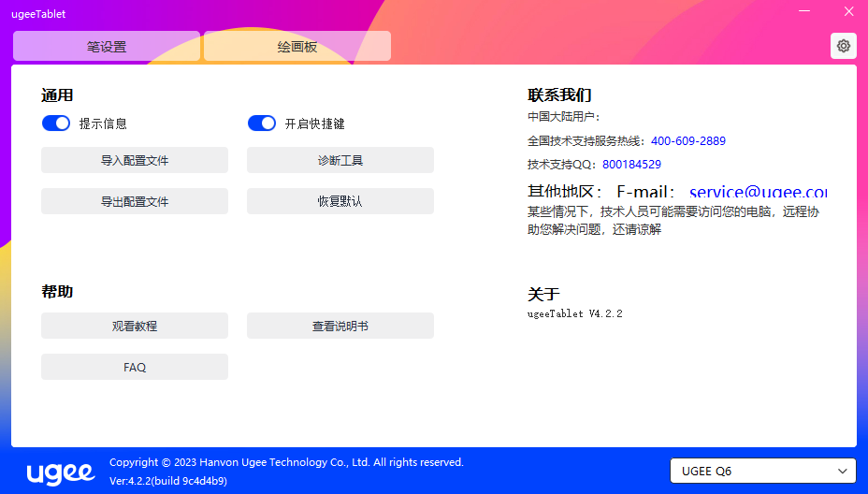Click the 导入配置文件 button

click(x=135, y=160)
